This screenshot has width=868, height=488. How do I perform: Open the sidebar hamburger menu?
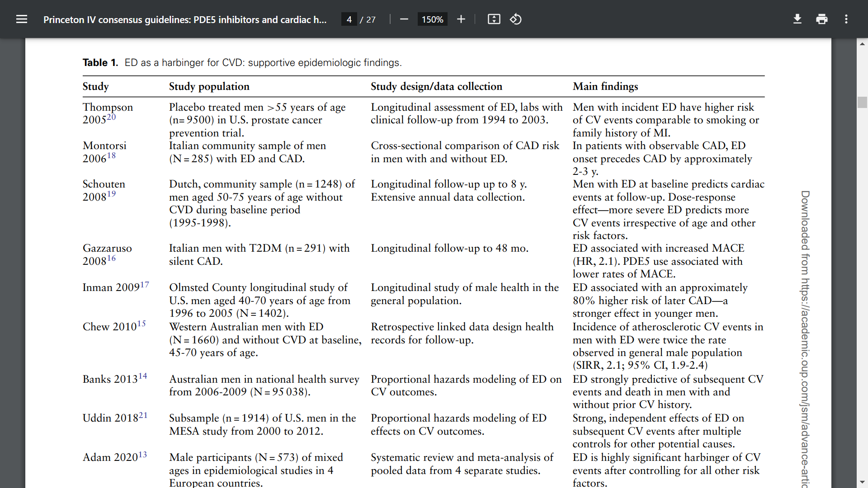tap(22, 19)
